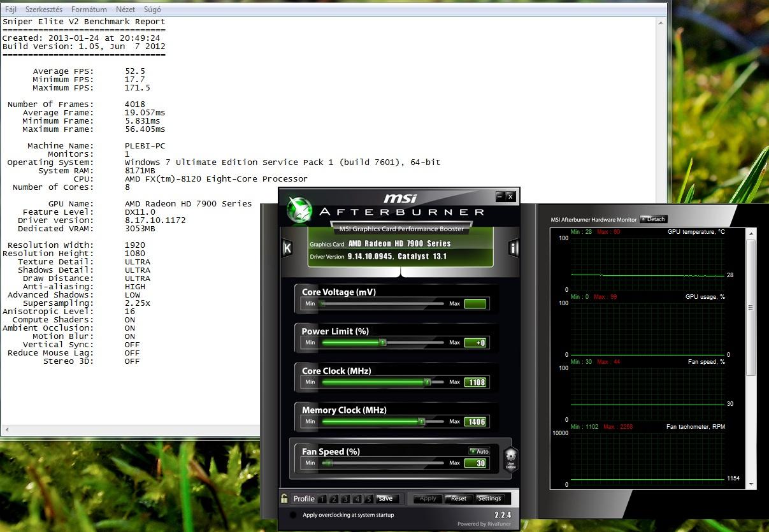Screen dimensions: 769x532
Task: Click the Machine Name value PLEBI-PC
Action: click(x=145, y=146)
